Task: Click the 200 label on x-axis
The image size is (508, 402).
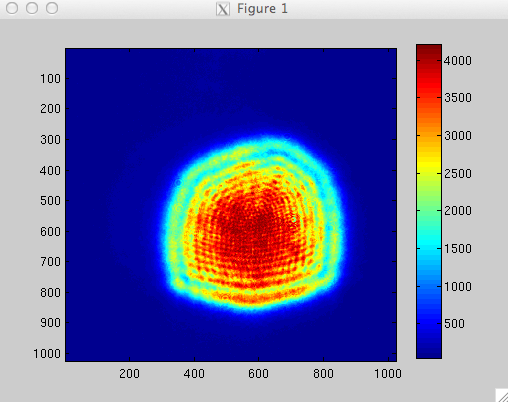Action: tap(129, 374)
